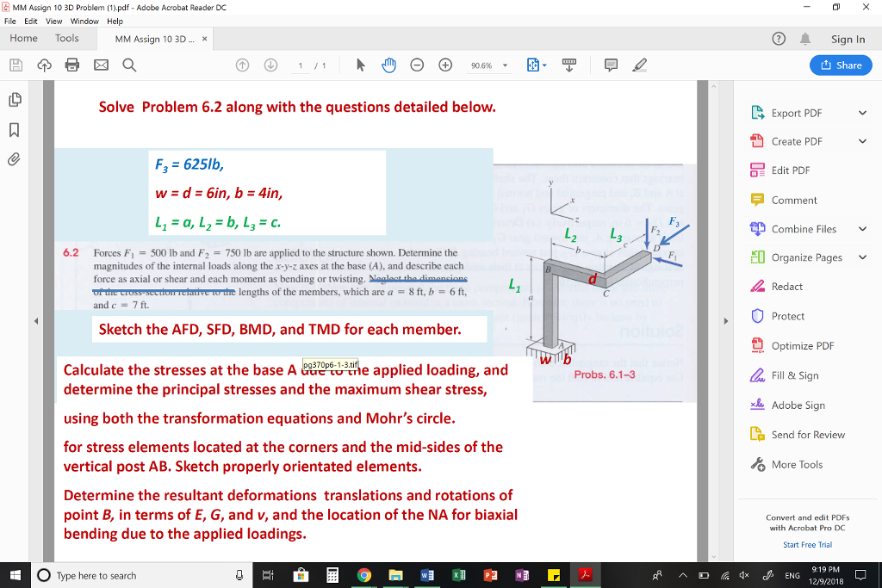Click the Comment speech bubble icon

coord(758,200)
